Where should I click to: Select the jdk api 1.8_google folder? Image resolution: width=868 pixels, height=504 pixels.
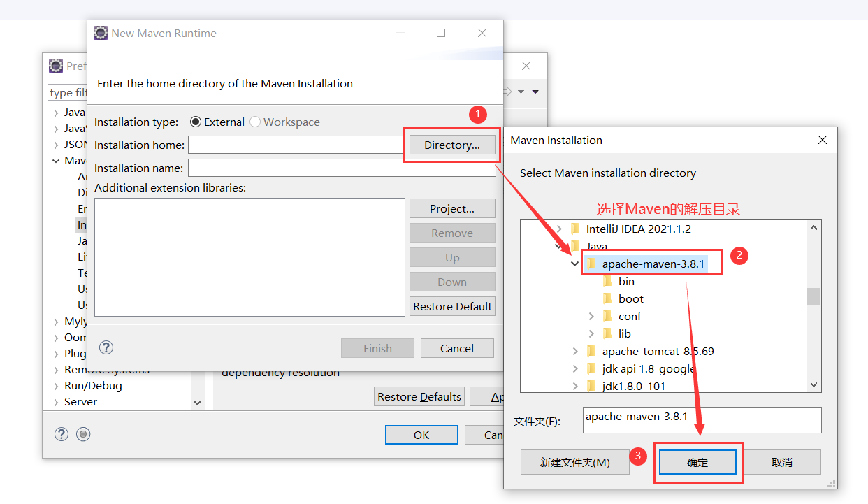[x=648, y=368]
